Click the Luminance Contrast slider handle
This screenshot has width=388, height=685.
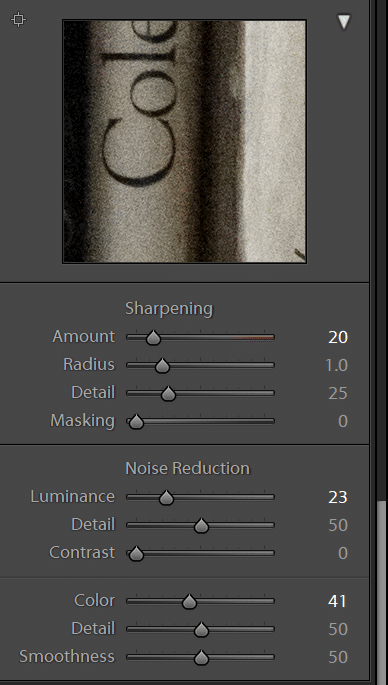136,554
